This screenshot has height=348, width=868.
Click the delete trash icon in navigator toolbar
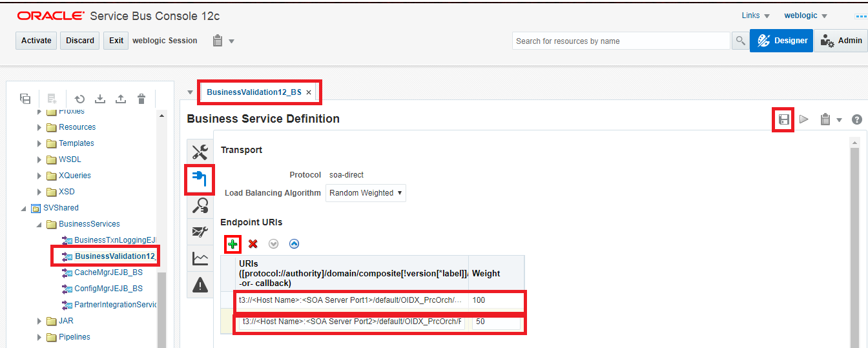point(141,99)
